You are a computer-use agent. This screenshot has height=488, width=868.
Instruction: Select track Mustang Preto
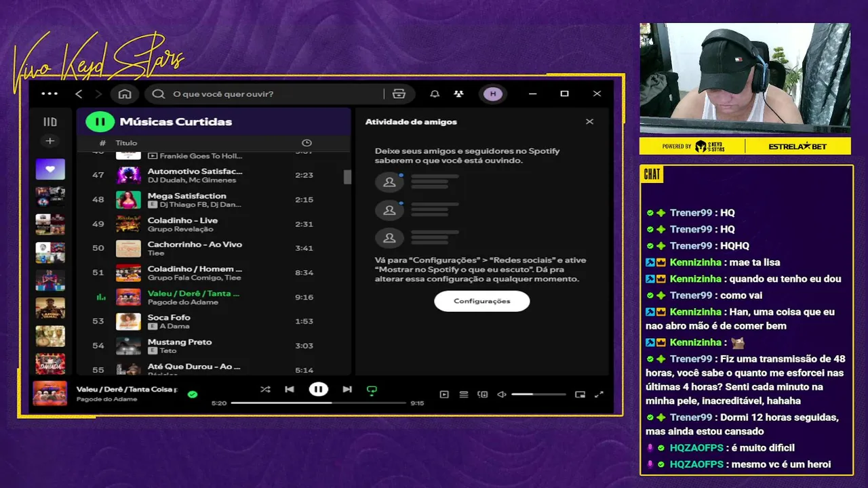(214, 346)
